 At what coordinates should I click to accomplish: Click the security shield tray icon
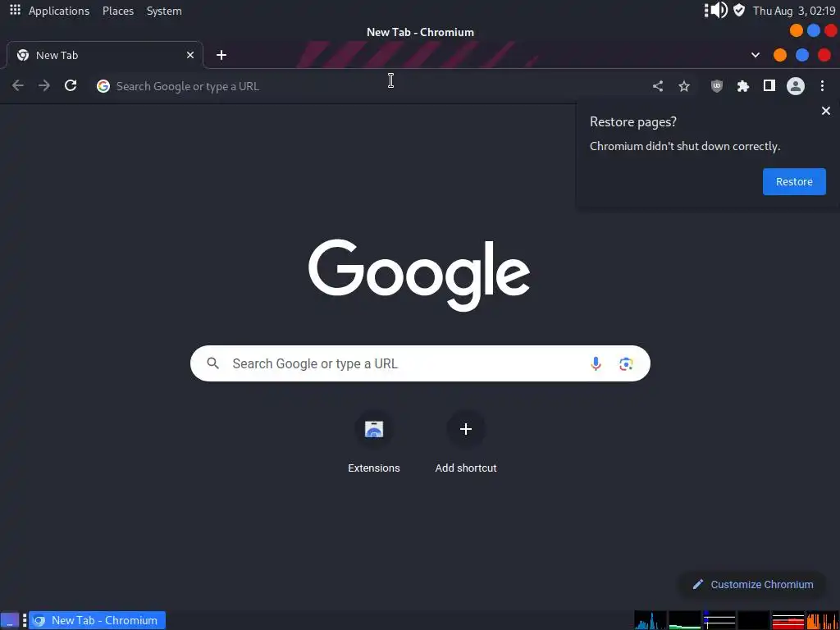click(739, 10)
